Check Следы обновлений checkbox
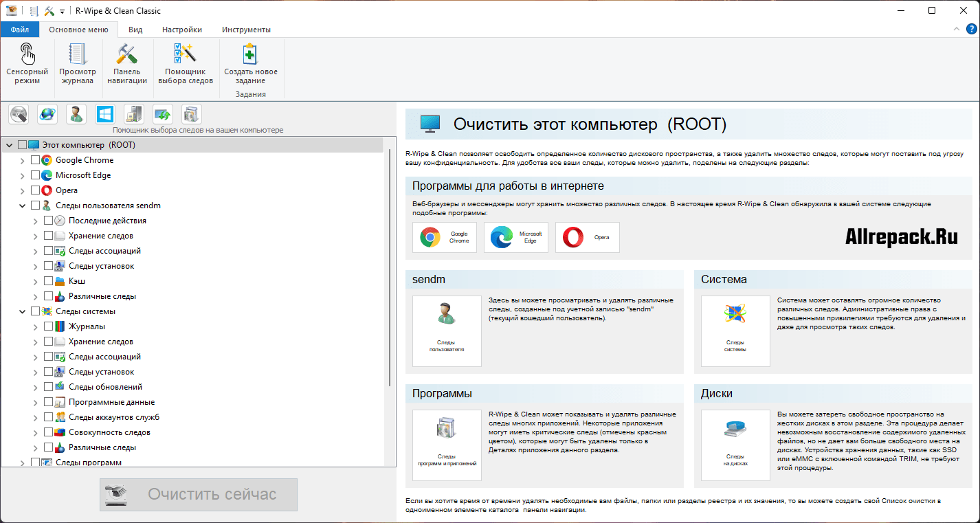 [x=48, y=387]
